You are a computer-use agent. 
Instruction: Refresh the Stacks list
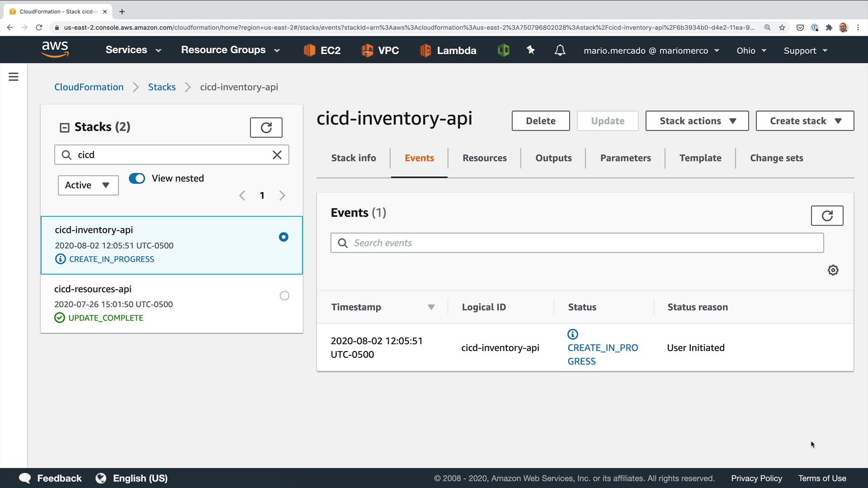tap(266, 127)
